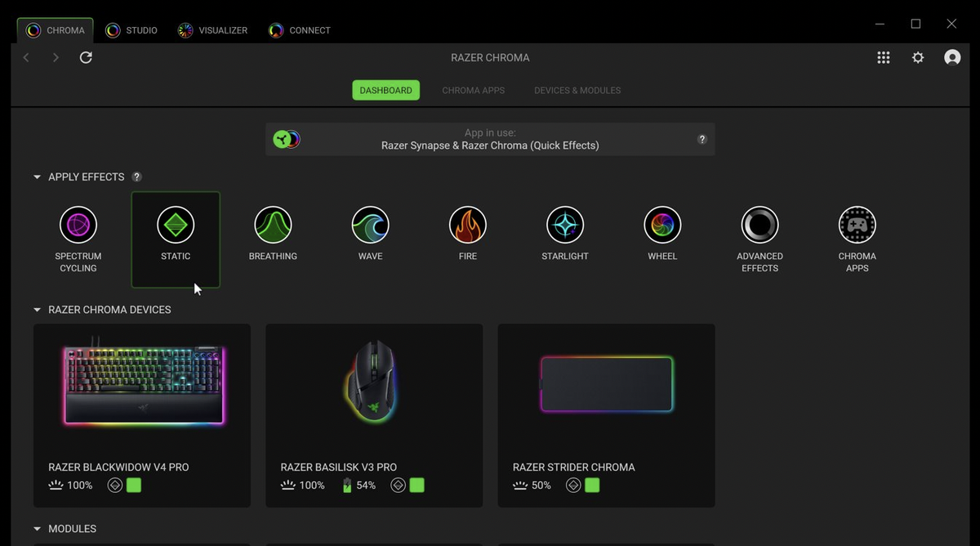
Task: Click the green brightness swatch for Razer Strider Chroma
Action: 591,485
